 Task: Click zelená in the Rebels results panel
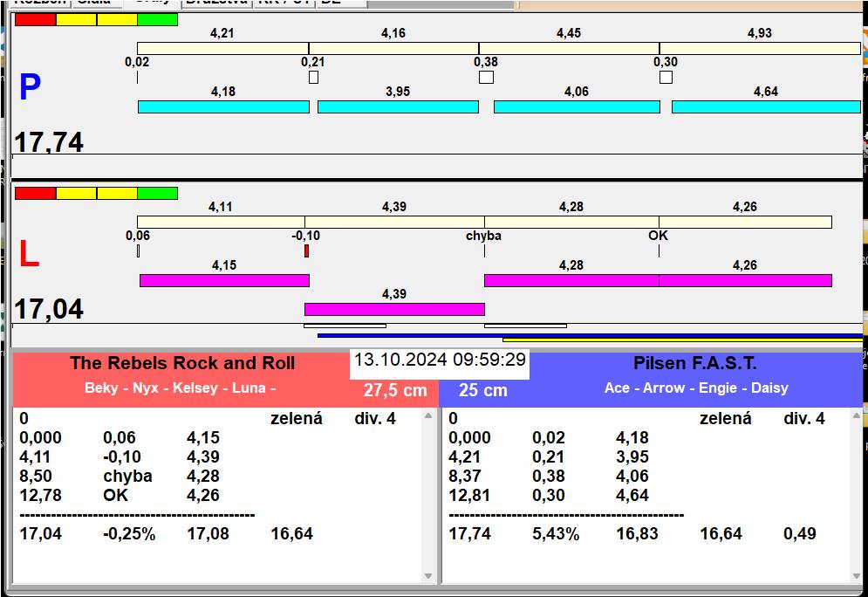pyautogui.click(x=296, y=419)
